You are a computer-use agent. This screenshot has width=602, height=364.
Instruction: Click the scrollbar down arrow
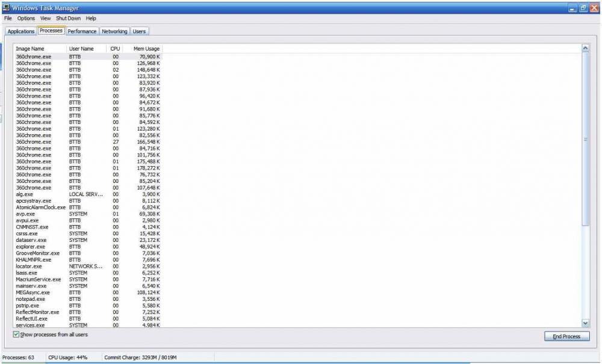pos(585,323)
